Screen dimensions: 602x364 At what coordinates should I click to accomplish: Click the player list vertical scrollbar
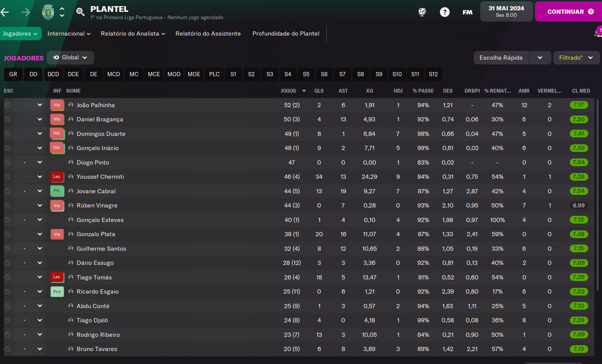[x=598, y=195]
